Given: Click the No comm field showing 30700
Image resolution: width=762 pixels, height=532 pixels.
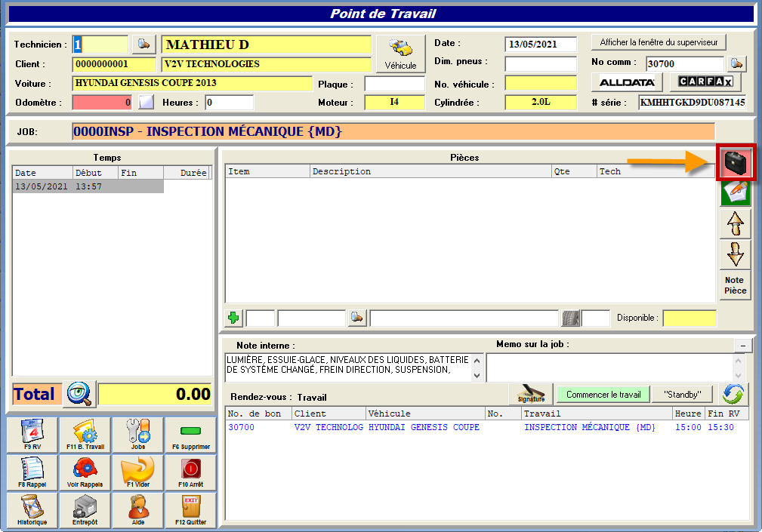Looking at the screenshot, I should tap(685, 63).
